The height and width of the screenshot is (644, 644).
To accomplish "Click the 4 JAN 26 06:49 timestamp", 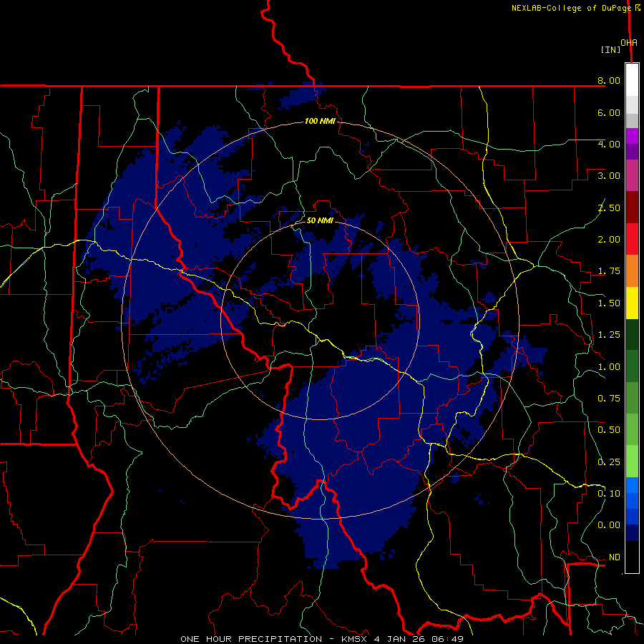I will point(419,639).
